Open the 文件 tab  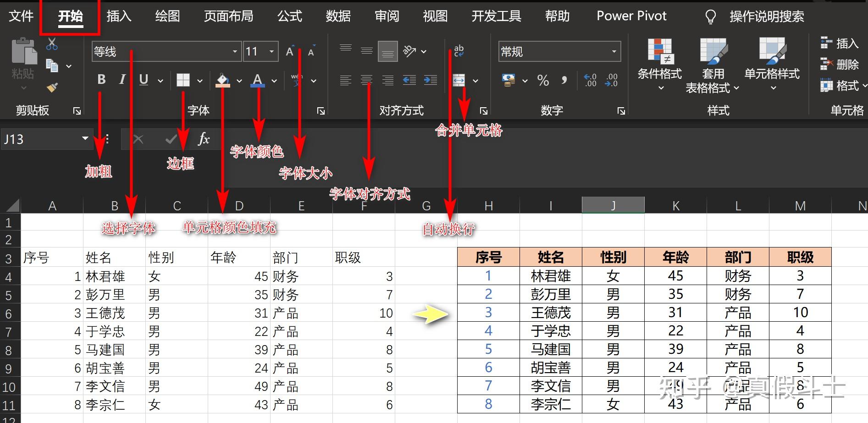click(x=21, y=16)
